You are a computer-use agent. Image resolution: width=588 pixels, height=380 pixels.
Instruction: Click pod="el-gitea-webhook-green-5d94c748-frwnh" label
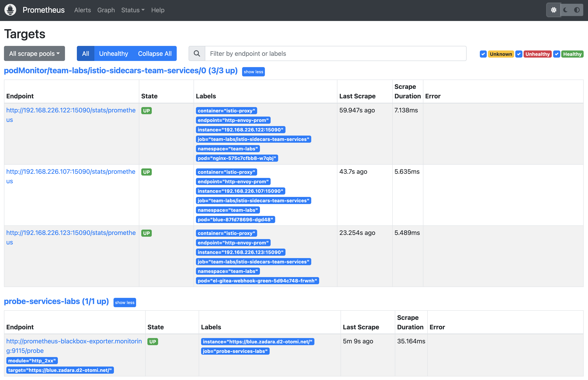(x=257, y=281)
